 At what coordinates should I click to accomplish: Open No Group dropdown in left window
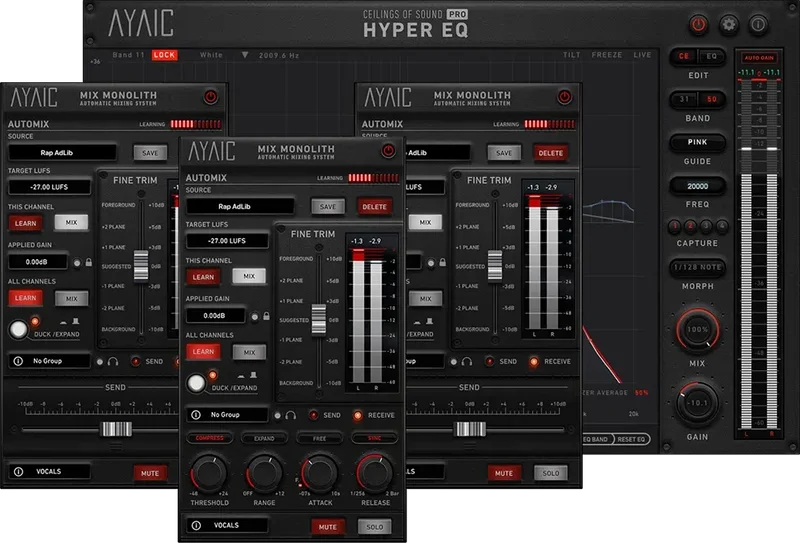click(49, 361)
